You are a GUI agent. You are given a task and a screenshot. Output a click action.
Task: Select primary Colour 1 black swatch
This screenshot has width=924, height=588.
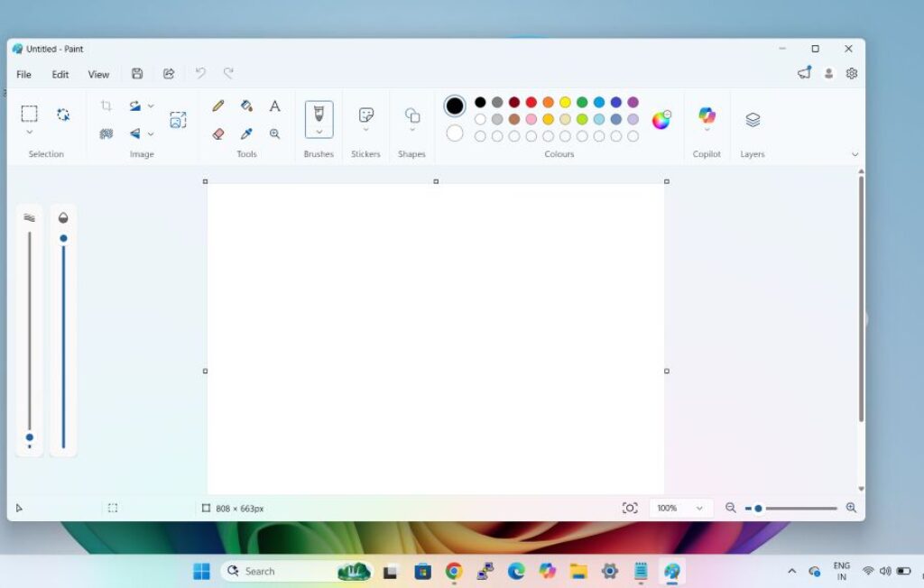pyautogui.click(x=455, y=106)
